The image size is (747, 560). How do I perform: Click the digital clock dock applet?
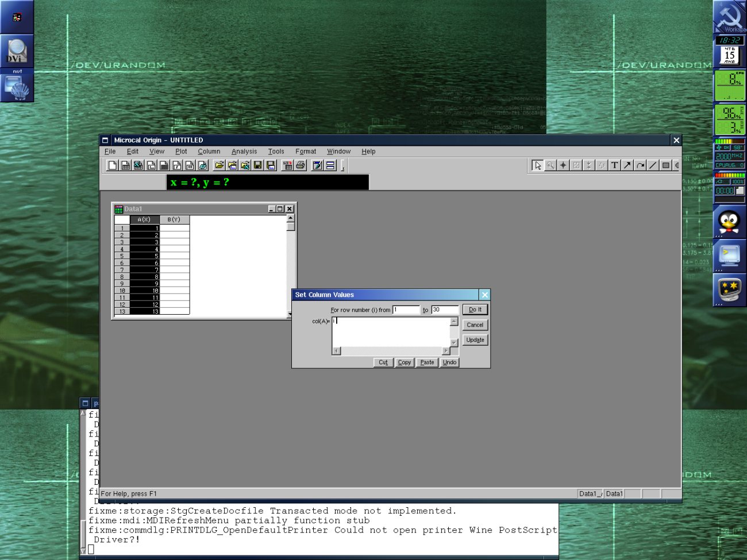pyautogui.click(x=729, y=40)
